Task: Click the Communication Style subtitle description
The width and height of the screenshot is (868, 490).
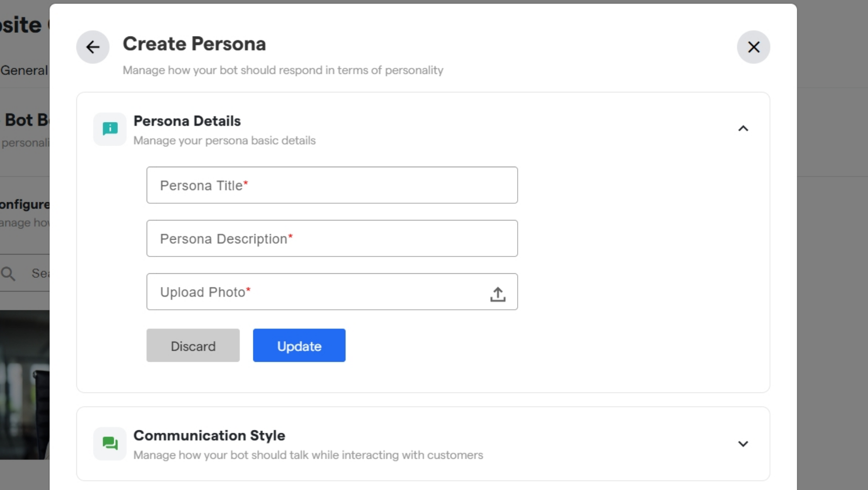Action: (x=308, y=455)
